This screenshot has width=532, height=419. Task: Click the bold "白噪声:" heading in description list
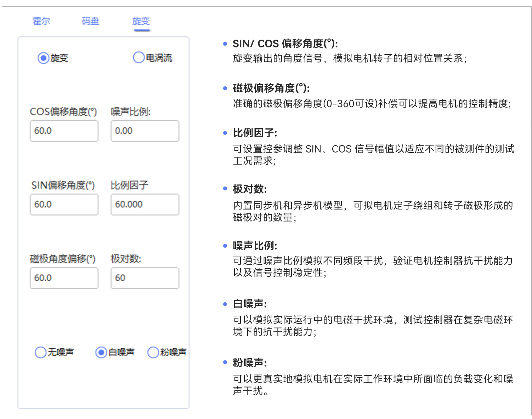click(250, 304)
